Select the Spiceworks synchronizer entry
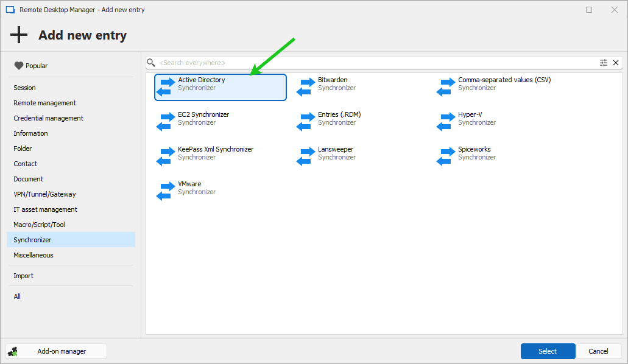The height and width of the screenshot is (364, 628). (474, 153)
